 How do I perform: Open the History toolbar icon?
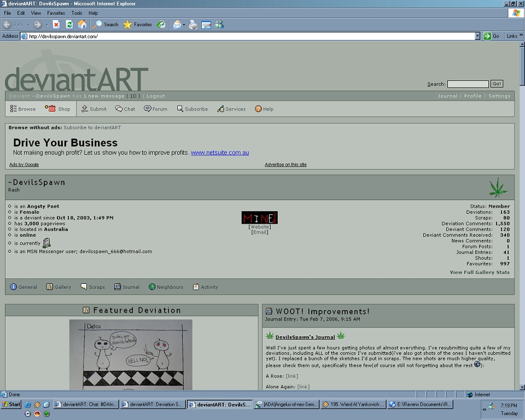point(161,25)
